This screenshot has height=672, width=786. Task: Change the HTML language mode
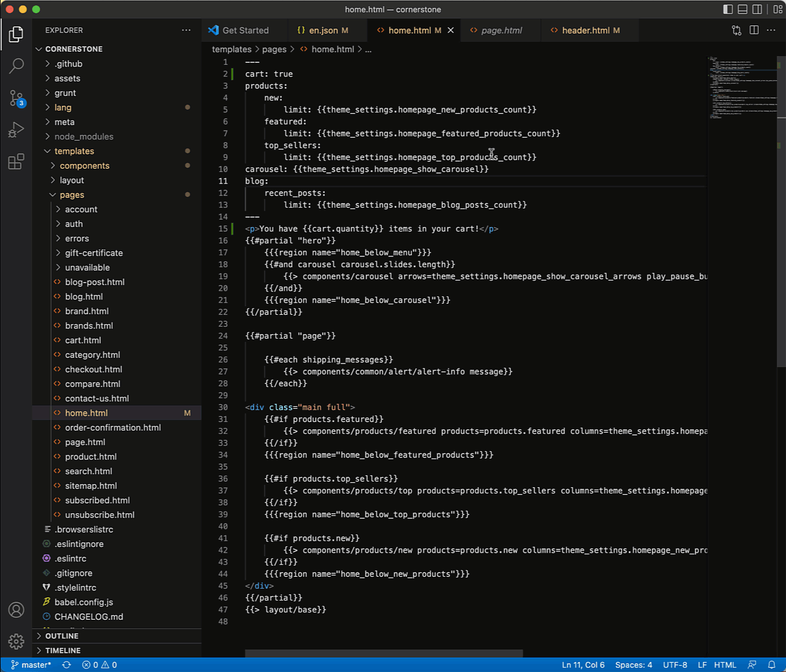[x=725, y=665]
